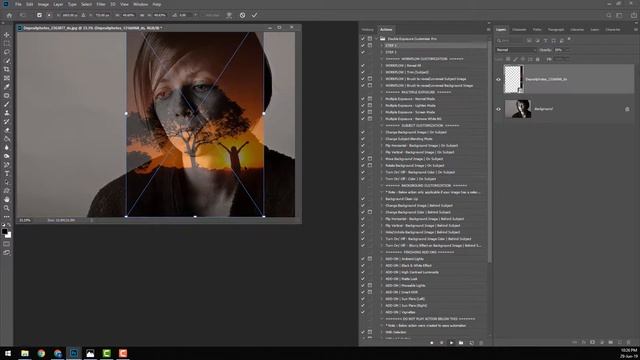The image size is (640, 360).
Task: Toggle link aspect ratio in options bar
Action: pos(142,15)
